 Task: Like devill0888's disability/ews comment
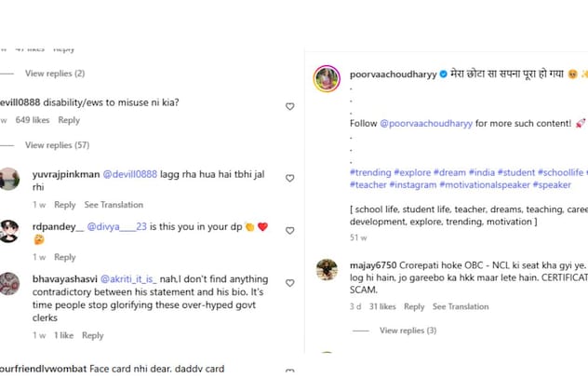coord(289,107)
